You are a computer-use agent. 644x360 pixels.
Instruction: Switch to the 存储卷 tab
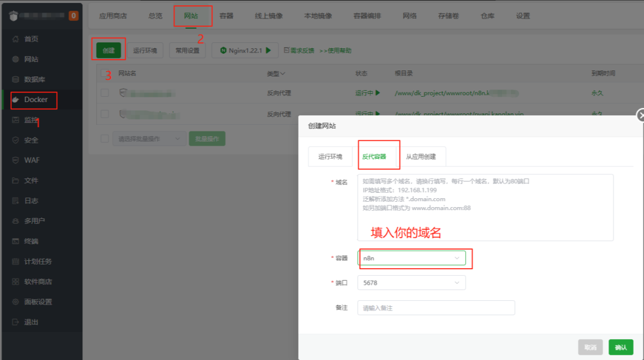448,16
